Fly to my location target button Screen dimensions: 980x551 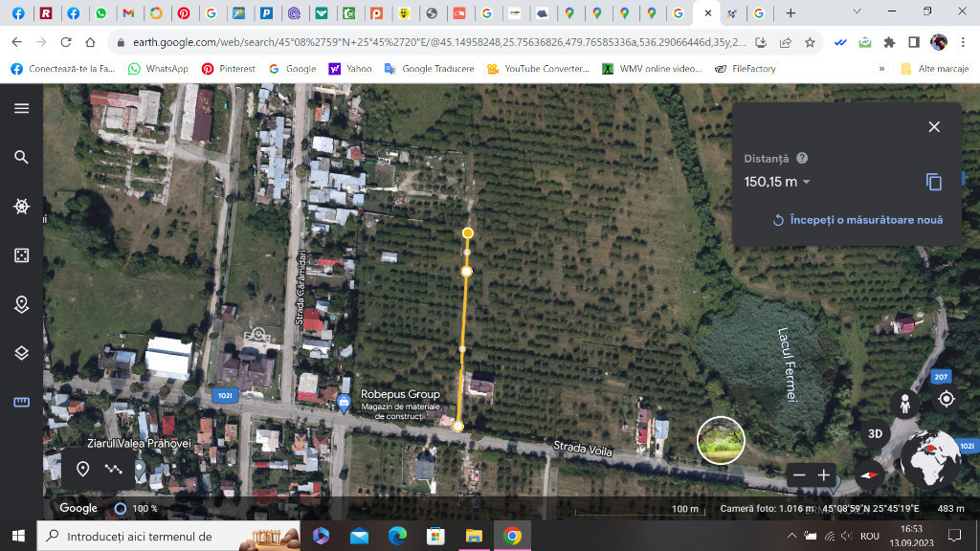coord(947,399)
